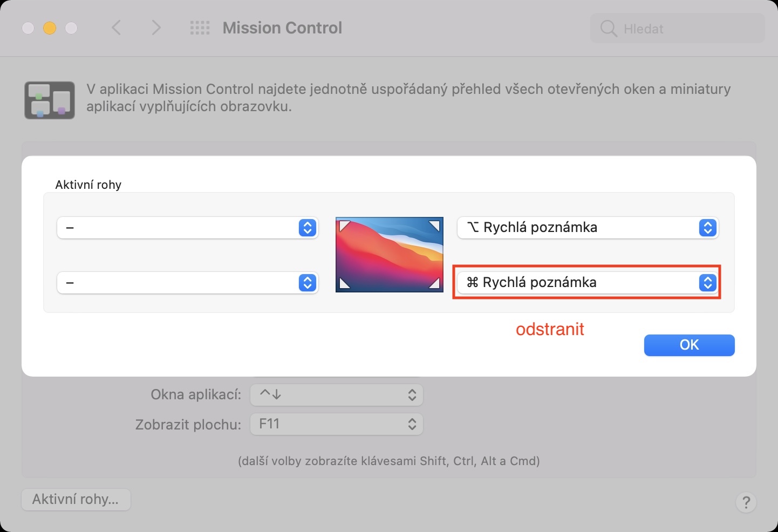Screen dimensions: 778x532
Task: Go back using the left chevron
Action: point(116,28)
